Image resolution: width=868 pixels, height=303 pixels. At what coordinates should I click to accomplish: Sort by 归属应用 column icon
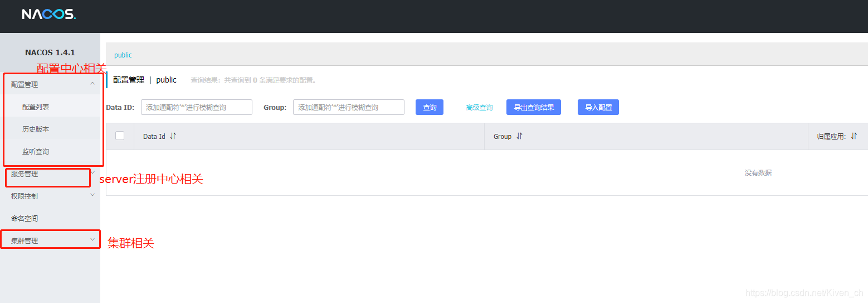point(854,136)
